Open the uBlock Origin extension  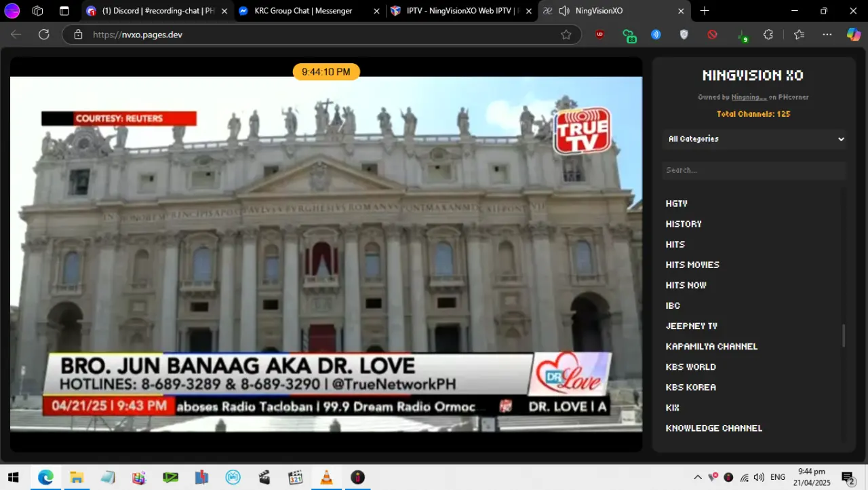599,35
